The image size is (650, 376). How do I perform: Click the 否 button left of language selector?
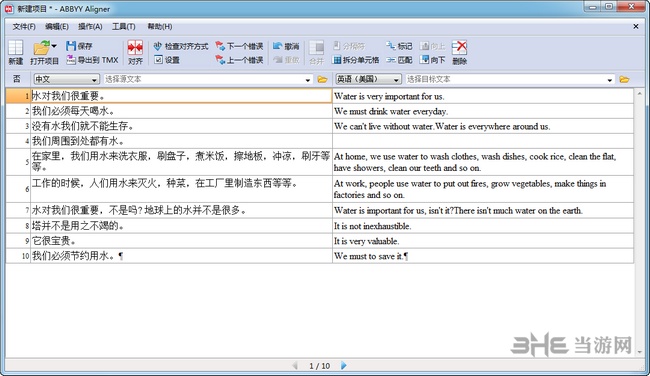point(17,79)
